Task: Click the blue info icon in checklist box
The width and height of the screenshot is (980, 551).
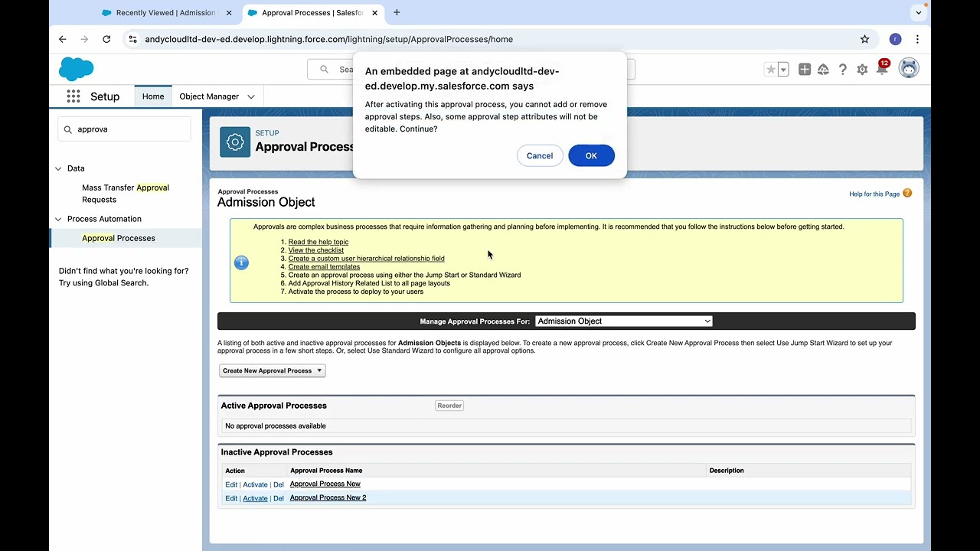Action: (x=241, y=262)
